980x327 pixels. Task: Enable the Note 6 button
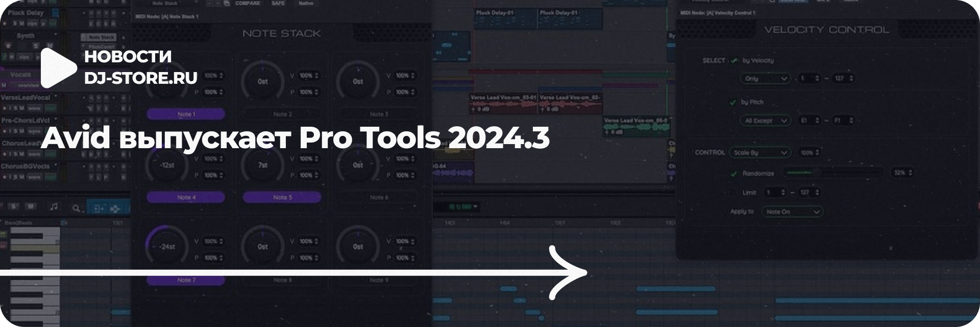click(379, 197)
